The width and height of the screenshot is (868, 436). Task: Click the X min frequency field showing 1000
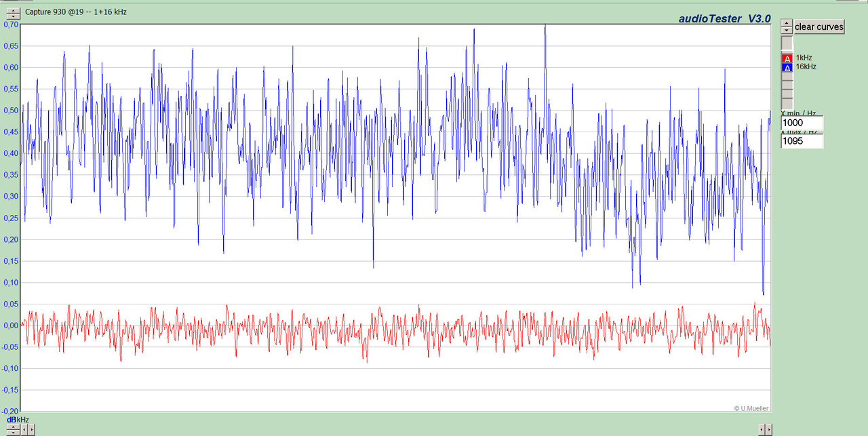802,123
